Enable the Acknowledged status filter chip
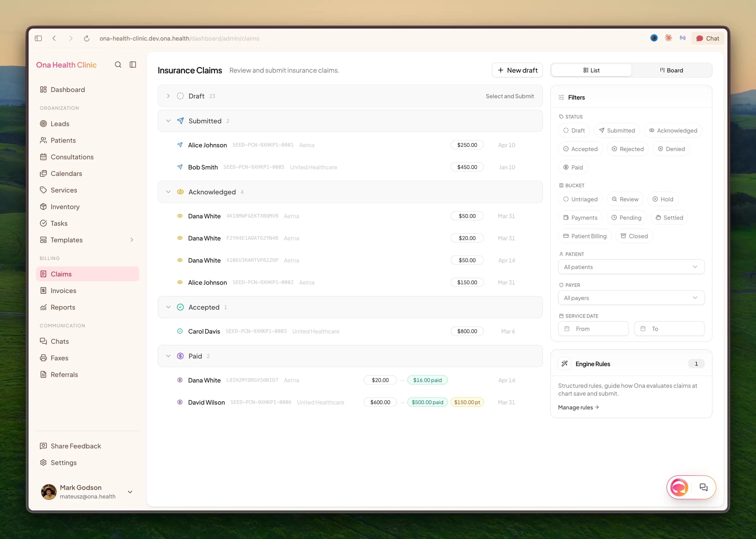This screenshot has width=756, height=539. pyautogui.click(x=673, y=130)
